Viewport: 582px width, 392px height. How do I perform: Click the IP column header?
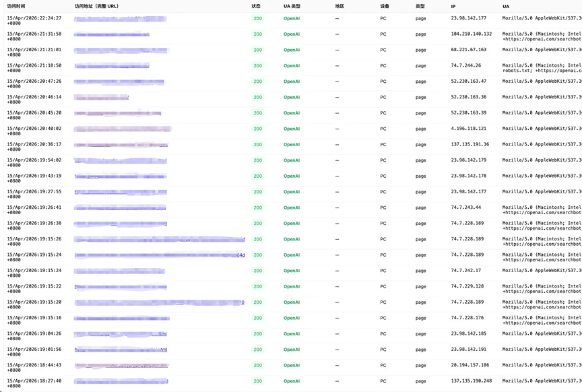(x=453, y=6)
